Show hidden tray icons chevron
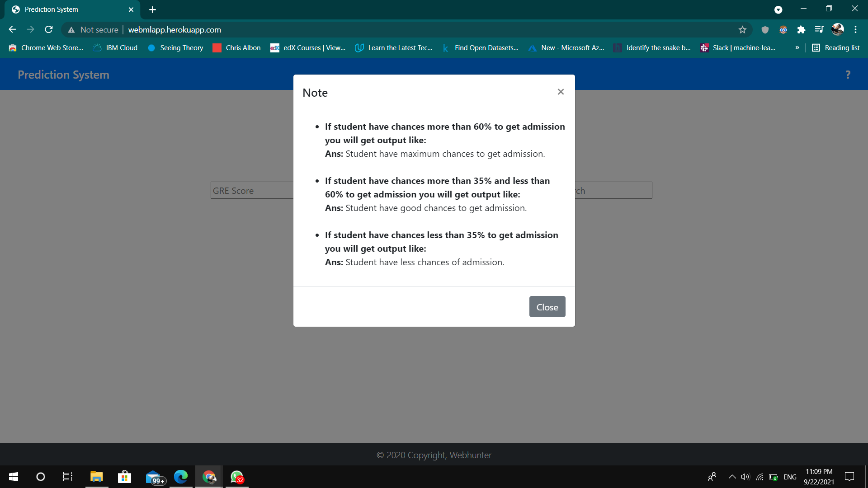The image size is (868, 488). pyautogui.click(x=732, y=477)
